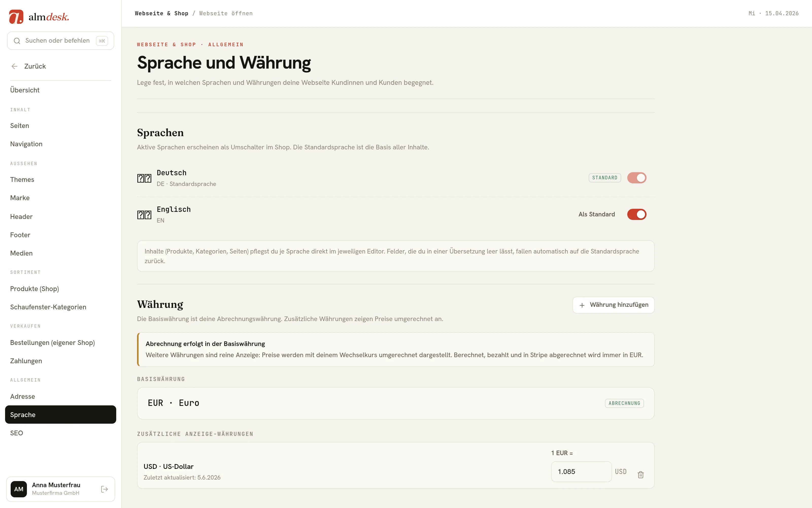Click the back arrow icon beside Zurück

[14, 66]
